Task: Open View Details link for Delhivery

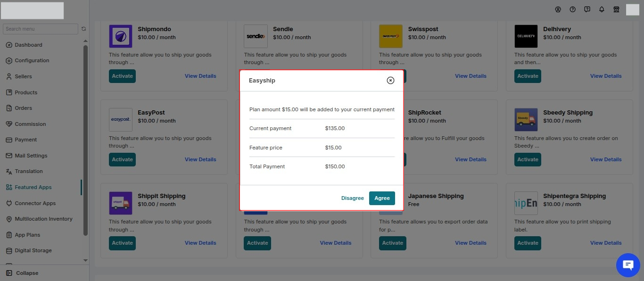Action: pyautogui.click(x=606, y=76)
